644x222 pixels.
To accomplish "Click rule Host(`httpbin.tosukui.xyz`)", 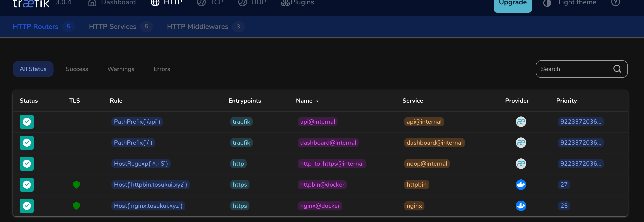I will [151, 185].
